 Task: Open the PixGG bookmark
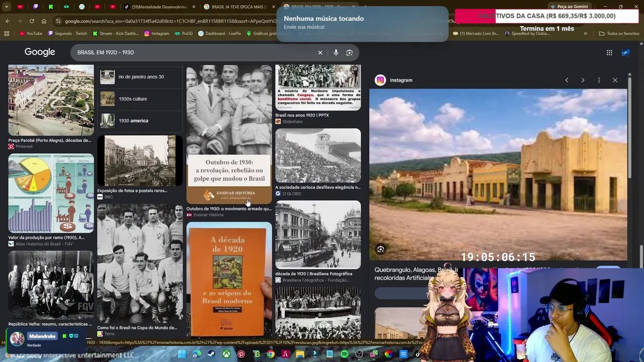point(184,34)
